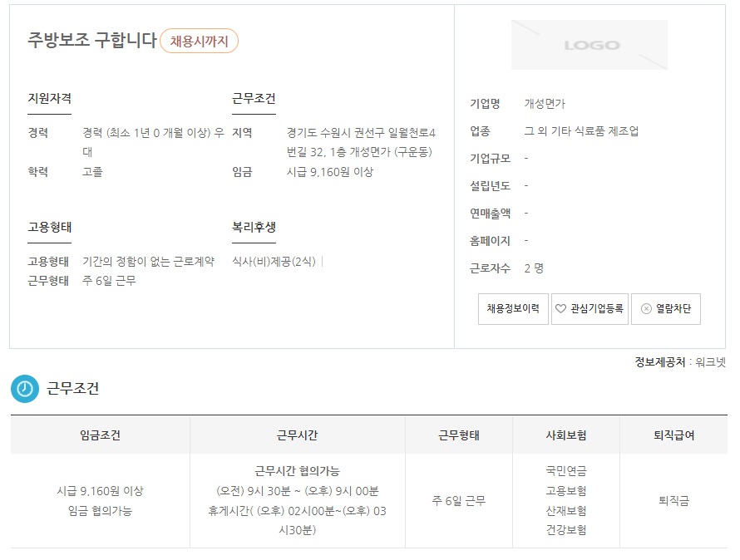Click the 복리후생 section heading

point(254,227)
